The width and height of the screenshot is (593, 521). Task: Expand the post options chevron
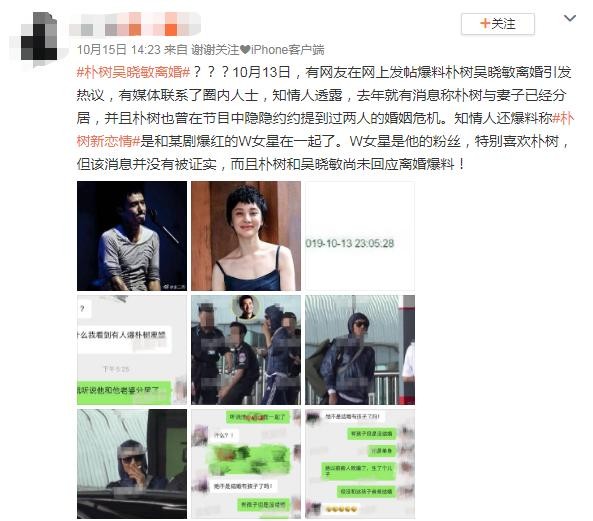(x=570, y=18)
